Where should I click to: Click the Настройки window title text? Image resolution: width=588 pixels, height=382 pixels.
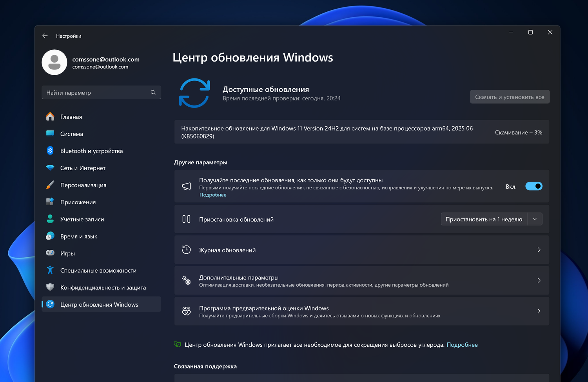point(69,36)
